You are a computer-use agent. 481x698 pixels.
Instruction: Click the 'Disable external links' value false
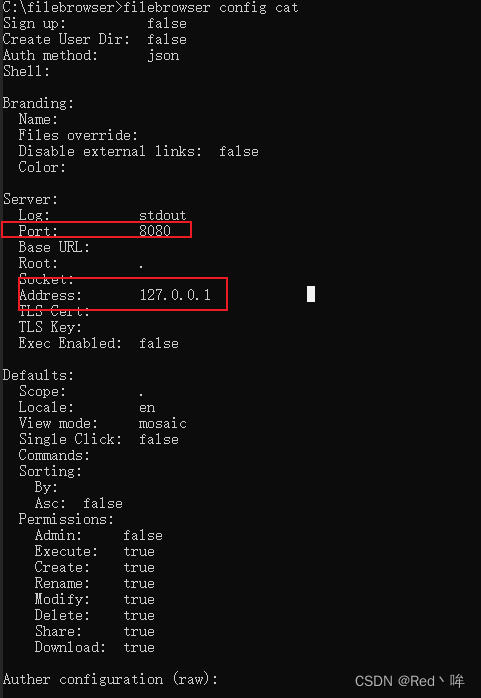pyautogui.click(x=238, y=151)
